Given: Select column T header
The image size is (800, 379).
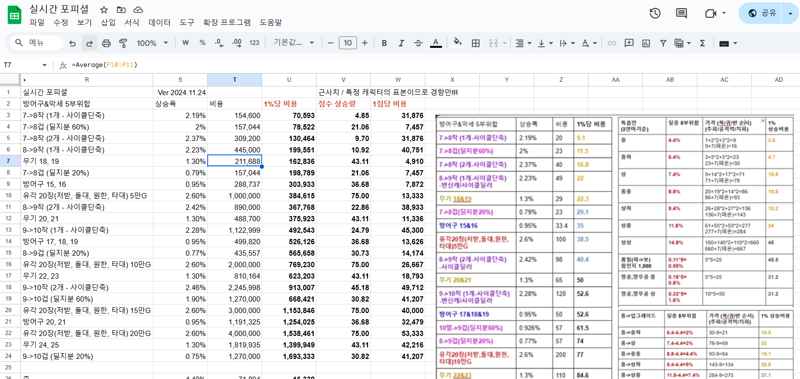Looking at the screenshot, I should point(234,80).
